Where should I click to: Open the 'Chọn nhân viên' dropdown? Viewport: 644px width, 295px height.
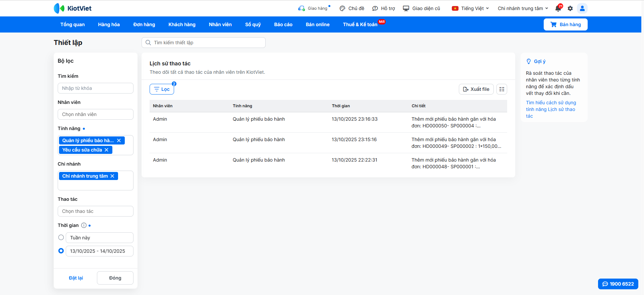pyautogui.click(x=96, y=114)
